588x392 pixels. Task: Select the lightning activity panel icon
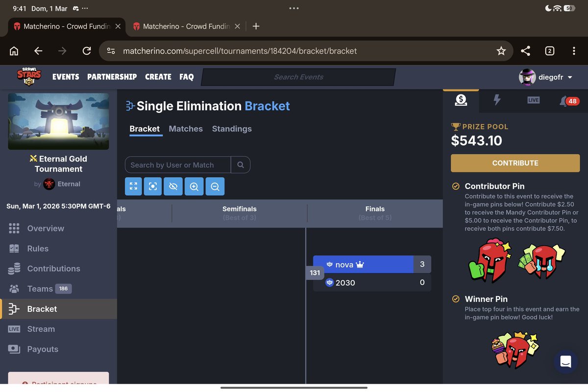click(497, 100)
